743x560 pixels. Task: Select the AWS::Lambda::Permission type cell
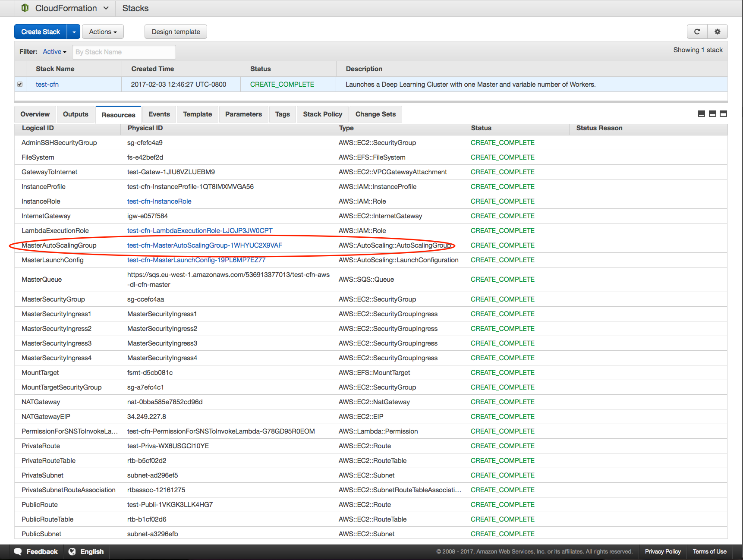click(378, 431)
